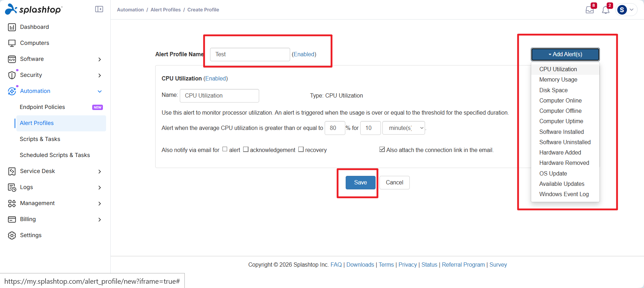Toggle the CPU Utilization Enabled status
Screen dimensions: 644x288
216,78
